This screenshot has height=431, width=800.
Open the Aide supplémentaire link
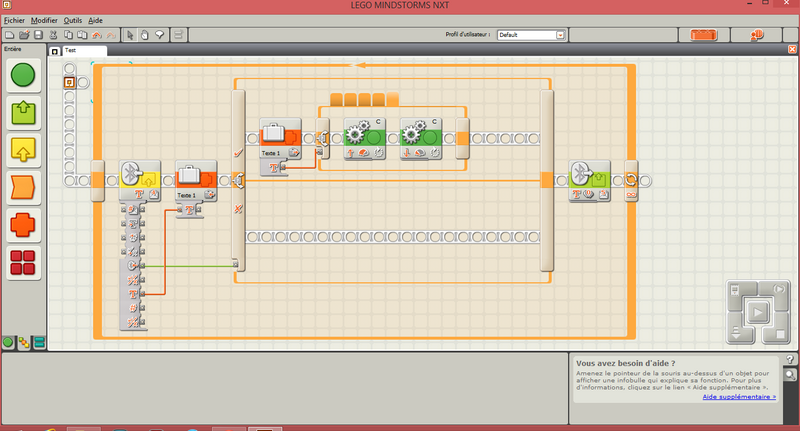(x=739, y=397)
